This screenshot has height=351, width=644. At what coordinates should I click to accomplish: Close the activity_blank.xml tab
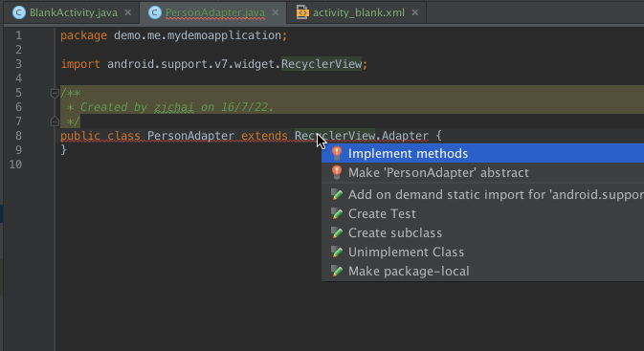tap(415, 12)
